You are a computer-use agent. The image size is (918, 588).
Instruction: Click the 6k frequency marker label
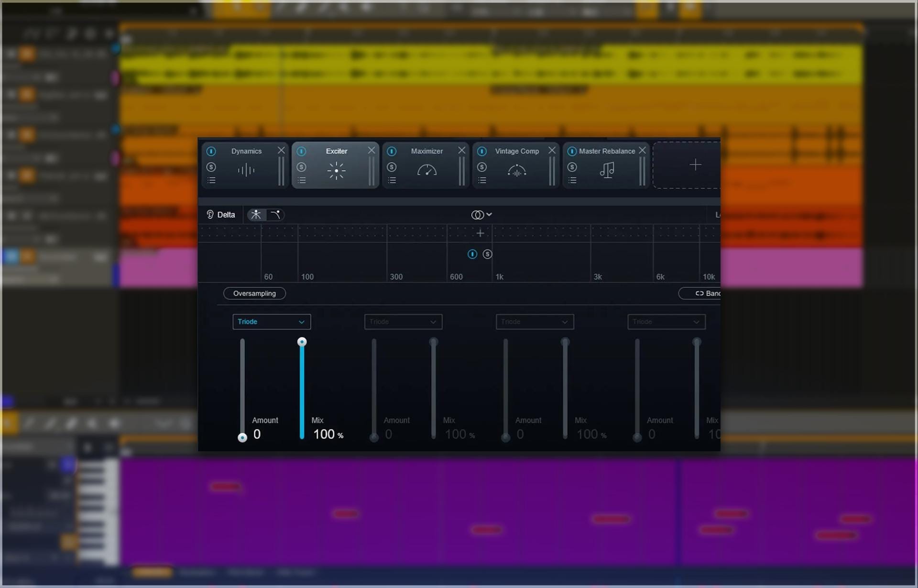coord(660,277)
